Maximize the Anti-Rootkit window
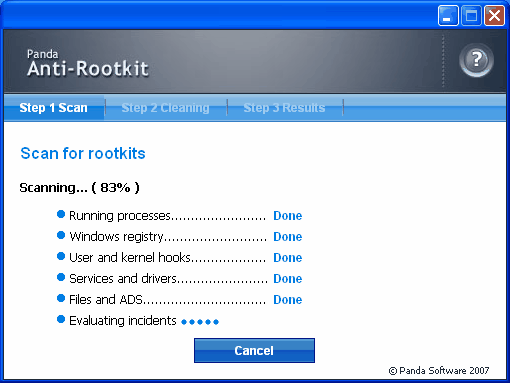510x383 pixels. [x=471, y=15]
